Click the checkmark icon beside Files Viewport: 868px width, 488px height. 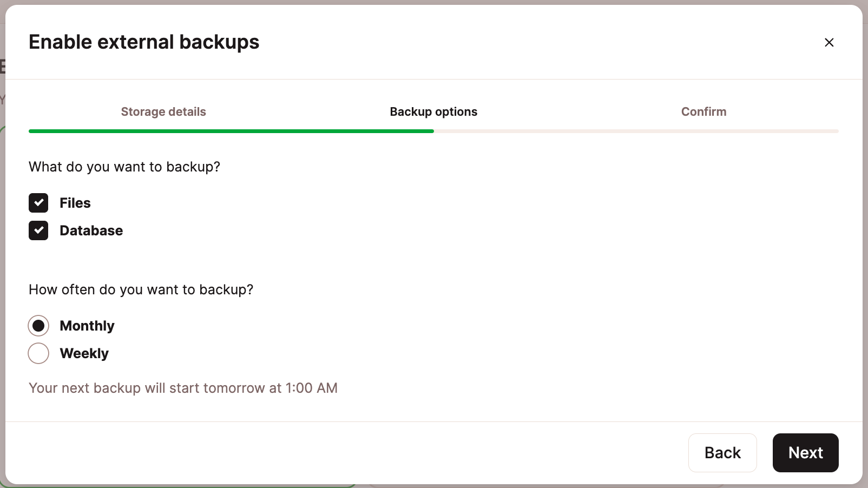(38, 203)
